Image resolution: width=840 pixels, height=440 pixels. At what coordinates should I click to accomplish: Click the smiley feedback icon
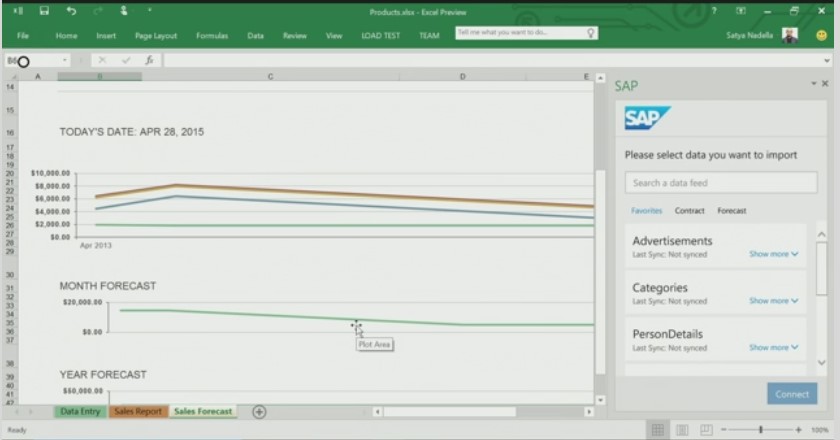[821, 36]
